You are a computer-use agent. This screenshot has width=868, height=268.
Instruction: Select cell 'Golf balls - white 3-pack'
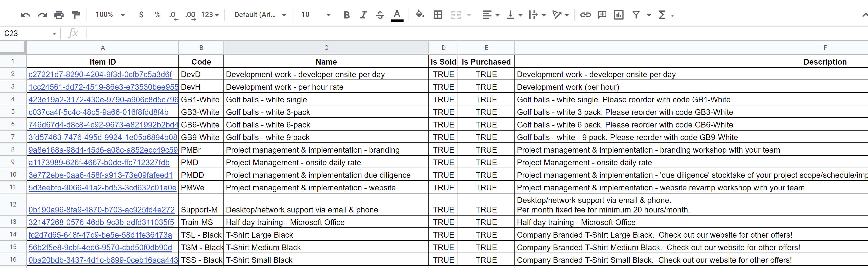pos(326,112)
